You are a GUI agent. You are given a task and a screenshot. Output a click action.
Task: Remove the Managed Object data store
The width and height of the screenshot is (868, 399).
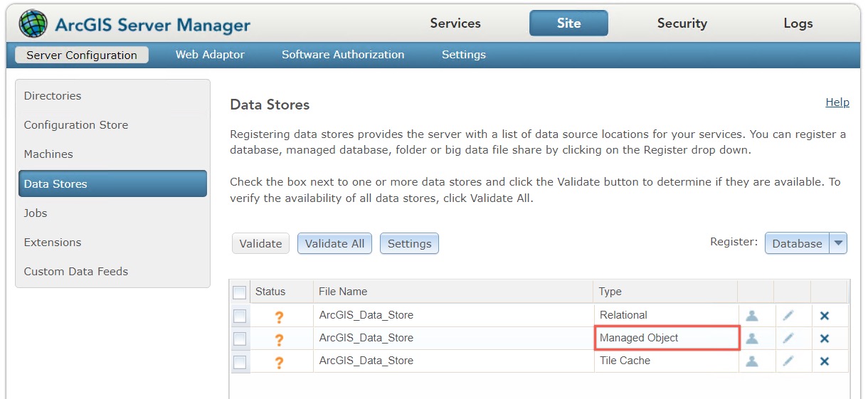(x=825, y=339)
